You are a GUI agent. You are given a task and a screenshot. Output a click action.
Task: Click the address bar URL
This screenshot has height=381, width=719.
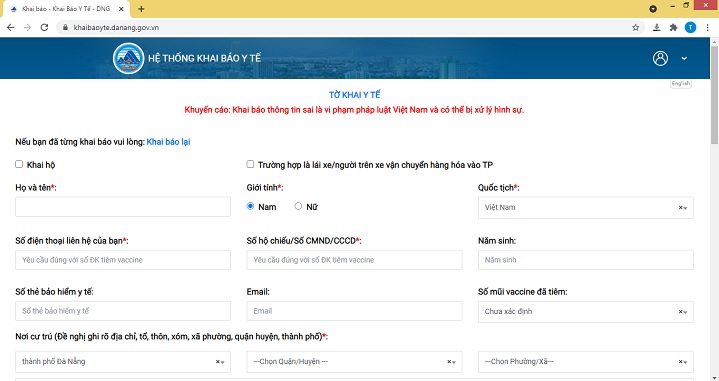click(x=116, y=28)
